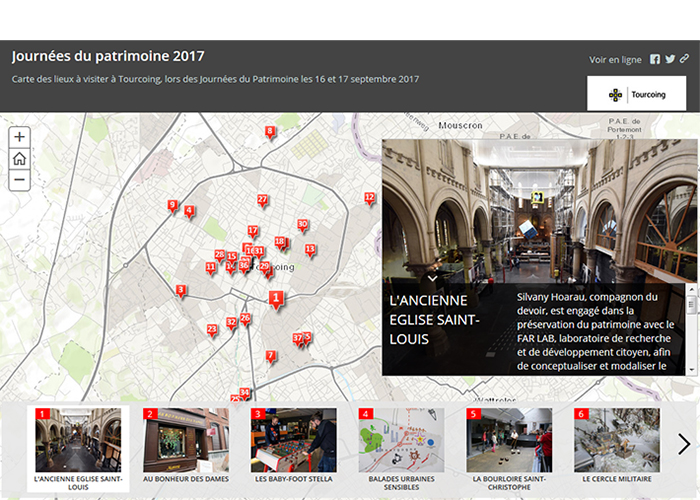
Task: Collapse the photo description chevron
Action: tap(432, 278)
